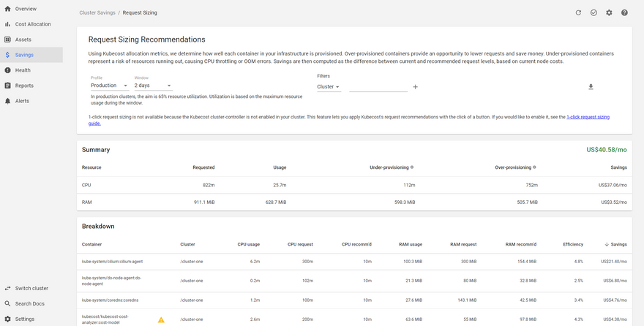Open Cost Allocation in sidebar
The image size is (644, 326).
[33, 24]
